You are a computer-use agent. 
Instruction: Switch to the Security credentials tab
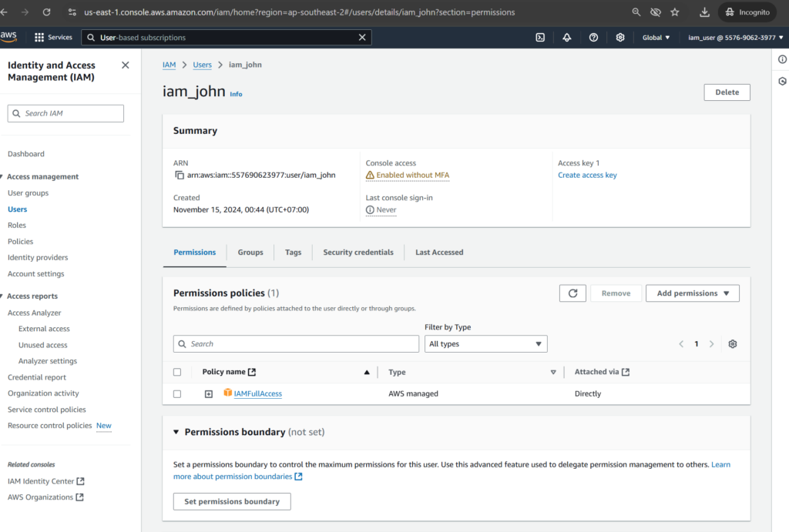pyautogui.click(x=358, y=253)
